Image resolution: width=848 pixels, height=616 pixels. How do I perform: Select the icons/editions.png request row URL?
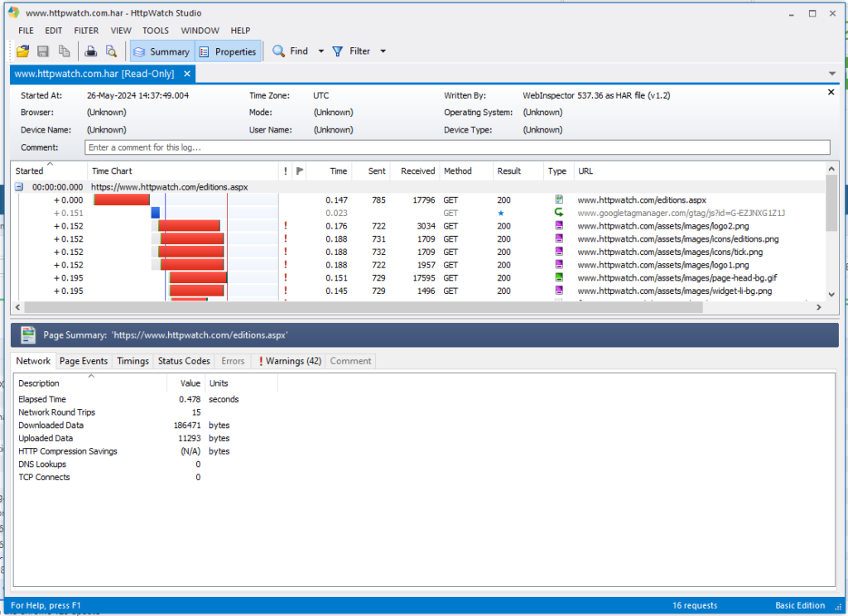point(678,239)
